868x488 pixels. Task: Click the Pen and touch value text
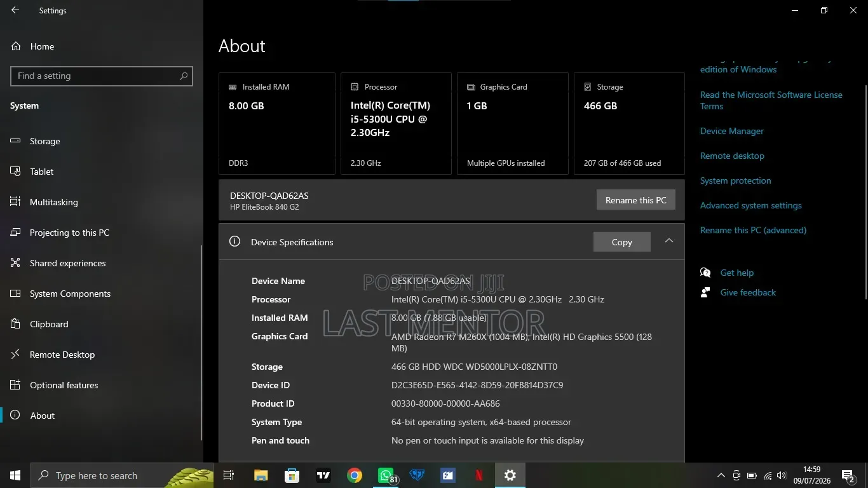(487, 440)
